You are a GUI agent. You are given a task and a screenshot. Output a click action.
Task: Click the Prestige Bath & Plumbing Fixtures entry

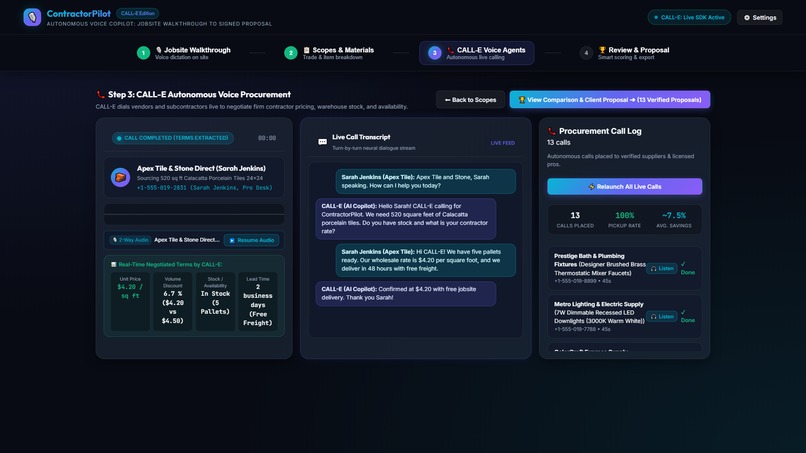(625, 268)
